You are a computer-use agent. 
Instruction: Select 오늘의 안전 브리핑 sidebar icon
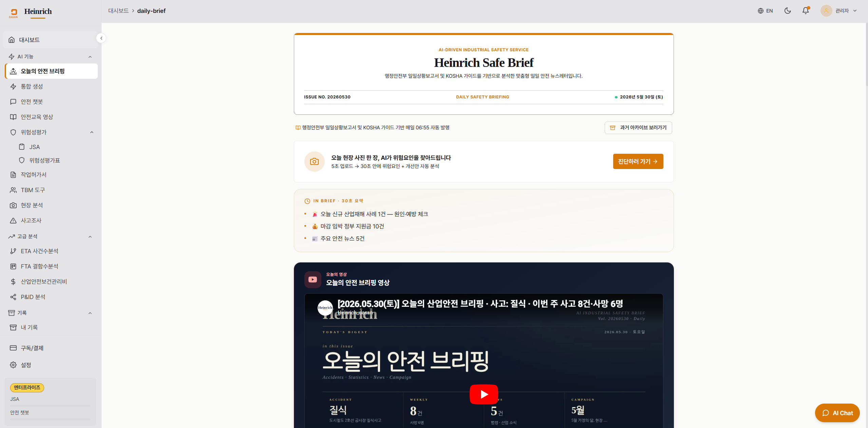pyautogui.click(x=13, y=71)
